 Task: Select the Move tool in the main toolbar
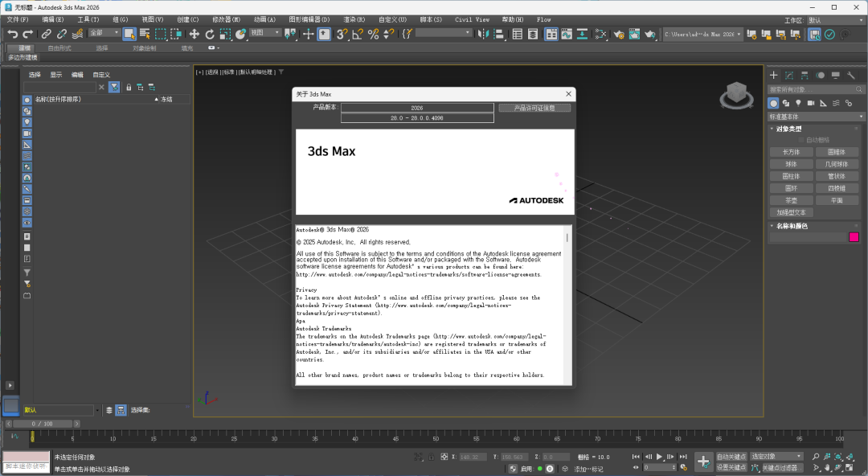click(x=193, y=35)
